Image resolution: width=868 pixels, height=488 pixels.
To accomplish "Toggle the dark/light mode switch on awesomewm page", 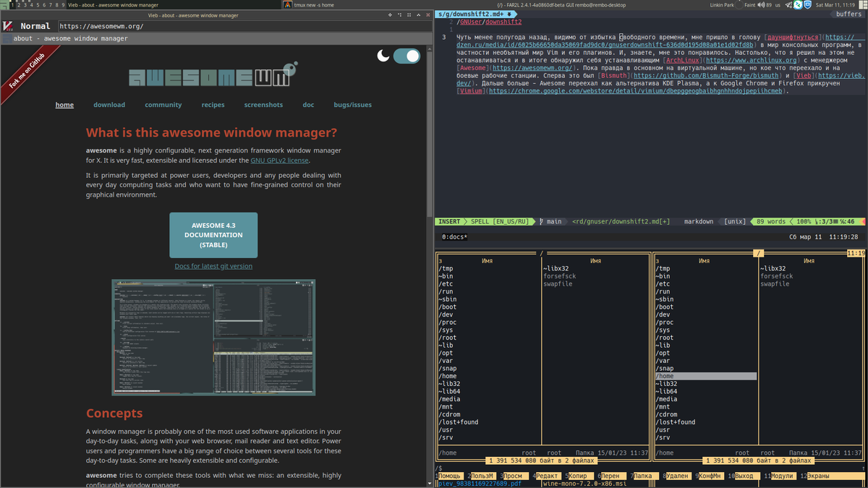I will tap(407, 56).
